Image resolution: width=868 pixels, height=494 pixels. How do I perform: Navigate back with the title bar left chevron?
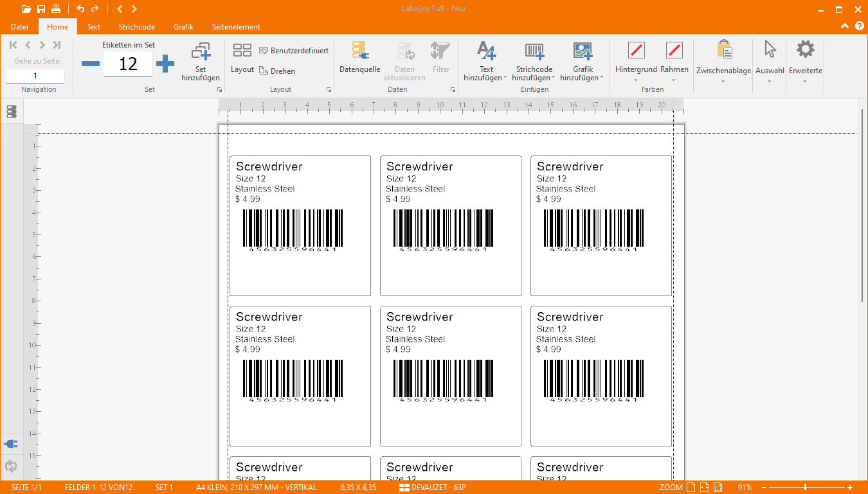click(120, 9)
